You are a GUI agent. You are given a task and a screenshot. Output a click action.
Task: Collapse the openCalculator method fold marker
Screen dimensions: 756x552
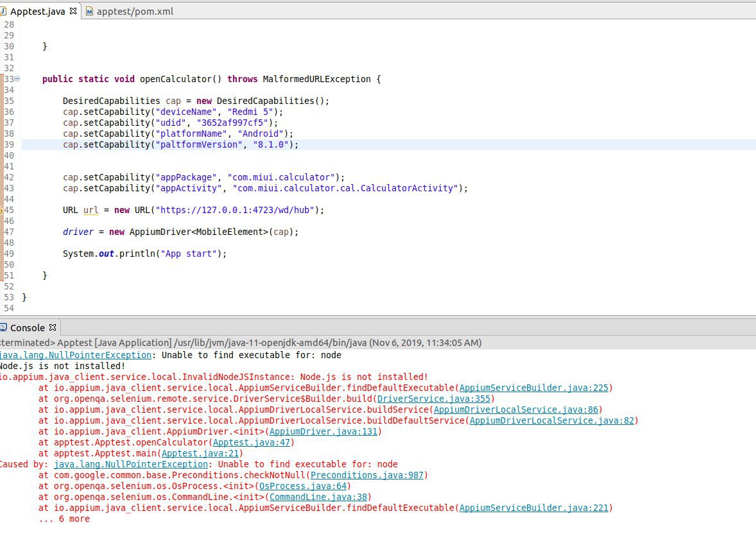click(x=17, y=78)
